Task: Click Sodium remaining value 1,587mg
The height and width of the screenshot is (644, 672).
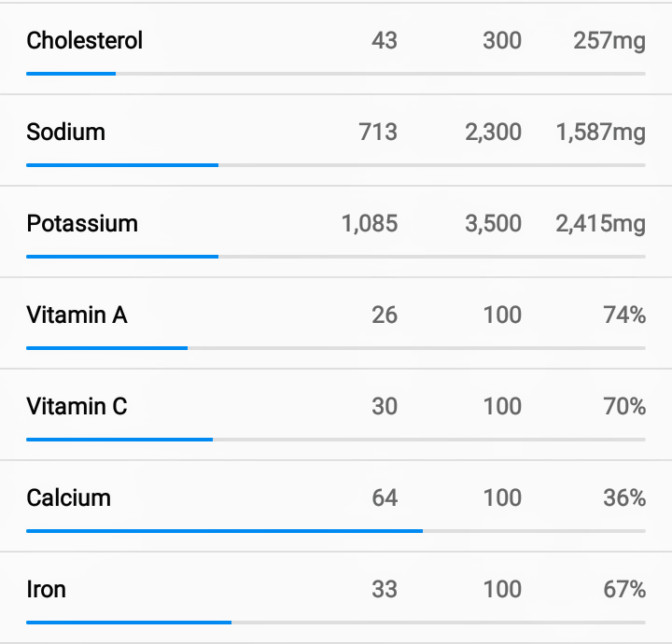Action: click(x=601, y=132)
